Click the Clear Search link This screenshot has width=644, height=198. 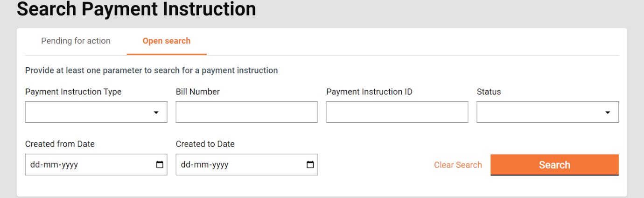pyautogui.click(x=458, y=165)
